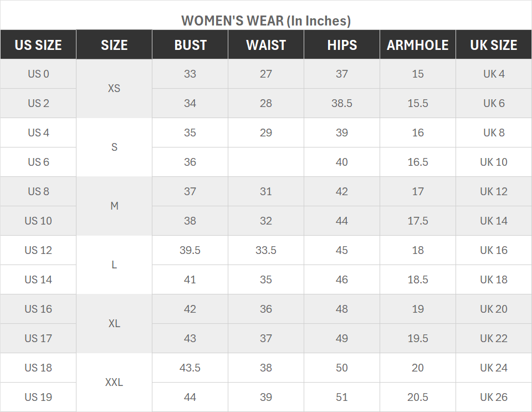Select the 20.5 armhole value
Image resolution: width=532 pixels, height=412 pixels.
[x=418, y=397]
